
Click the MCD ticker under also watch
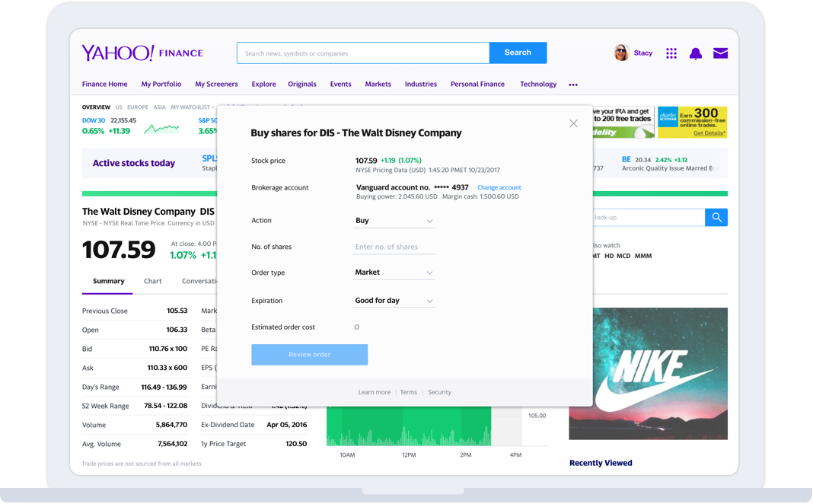click(x=623, y=256)
